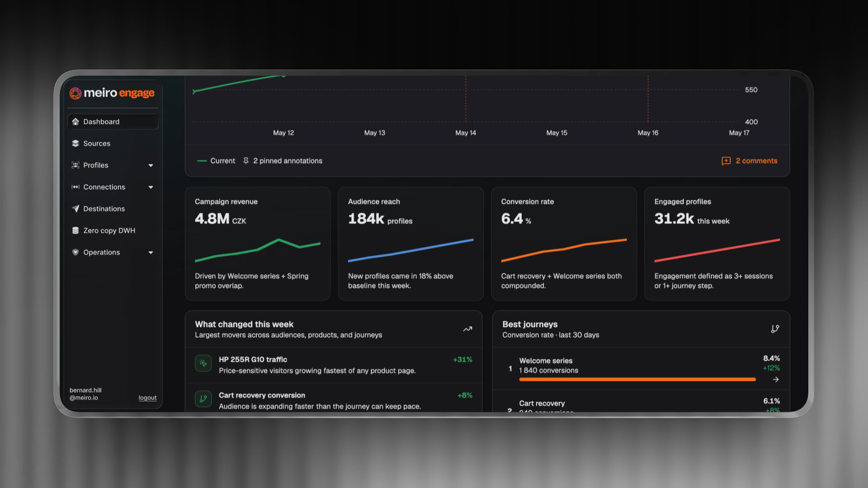The image size is (868, 488).
Task: Select the Cart recovery conversion title
Action: pos(262,395)
